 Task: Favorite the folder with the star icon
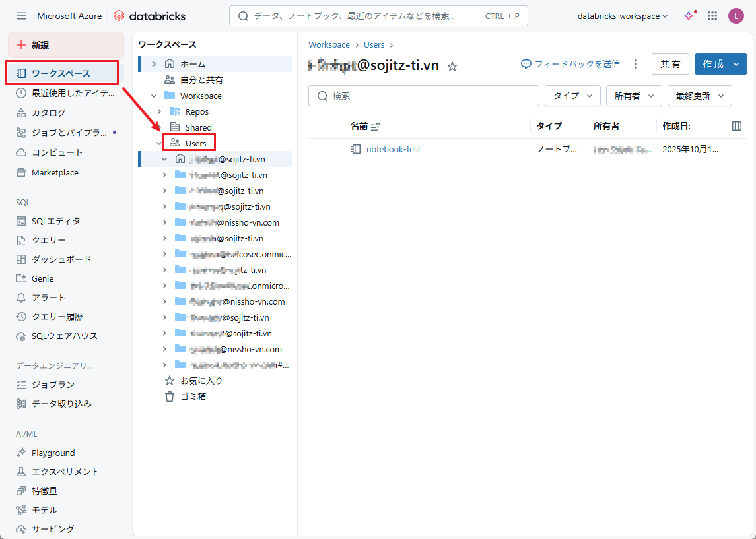452,67
